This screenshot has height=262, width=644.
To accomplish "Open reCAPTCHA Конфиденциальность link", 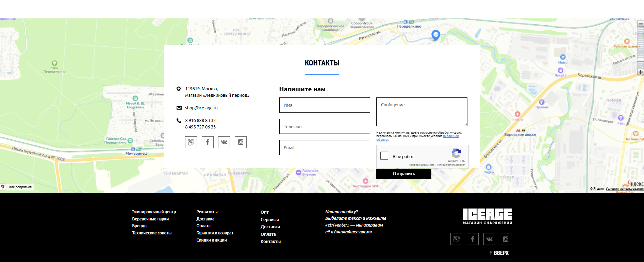I will [x=422, y=165].
